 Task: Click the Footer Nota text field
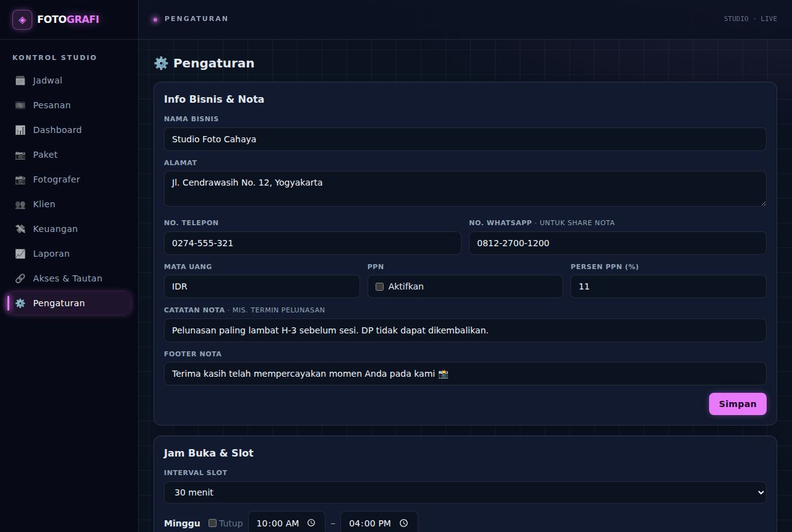tap(465, 374)
